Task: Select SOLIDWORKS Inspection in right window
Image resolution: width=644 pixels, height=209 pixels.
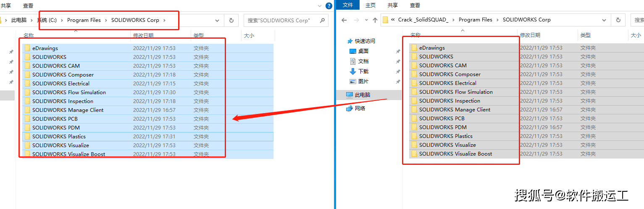Action: coord(526,101)
